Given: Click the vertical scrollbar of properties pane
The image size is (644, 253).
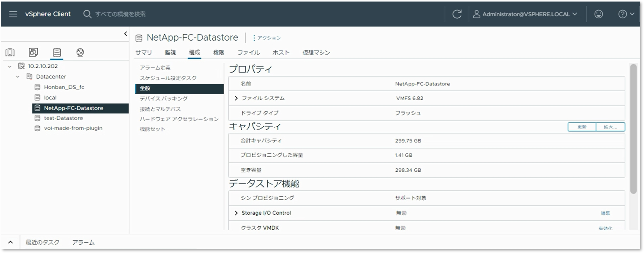Looking at the screenshot, I should tap(633, 128).
